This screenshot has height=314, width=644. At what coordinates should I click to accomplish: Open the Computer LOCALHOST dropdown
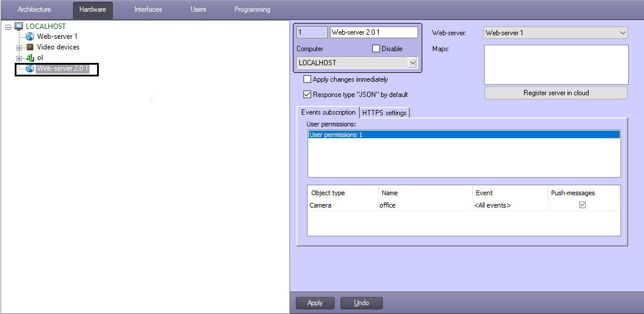coord(413,63)
